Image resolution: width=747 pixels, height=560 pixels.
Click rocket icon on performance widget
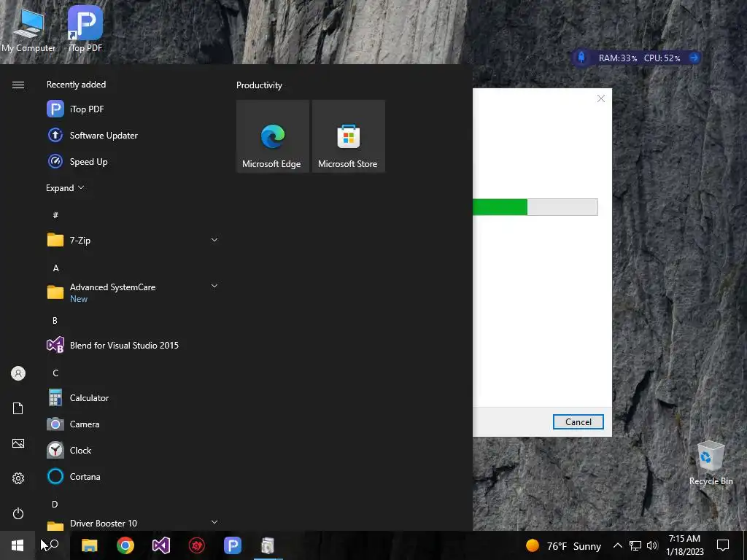click(x=581, y=58)
